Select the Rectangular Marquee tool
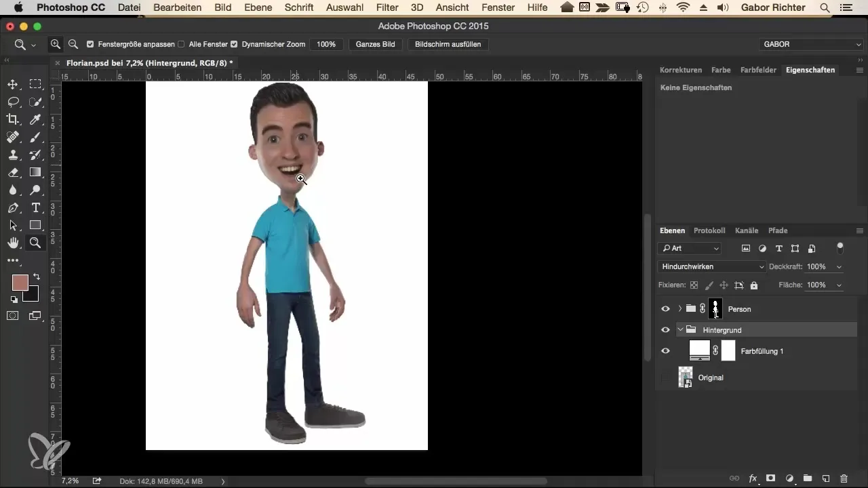Image resolution: width=868 pixels, height=488 pixels. 35,84
